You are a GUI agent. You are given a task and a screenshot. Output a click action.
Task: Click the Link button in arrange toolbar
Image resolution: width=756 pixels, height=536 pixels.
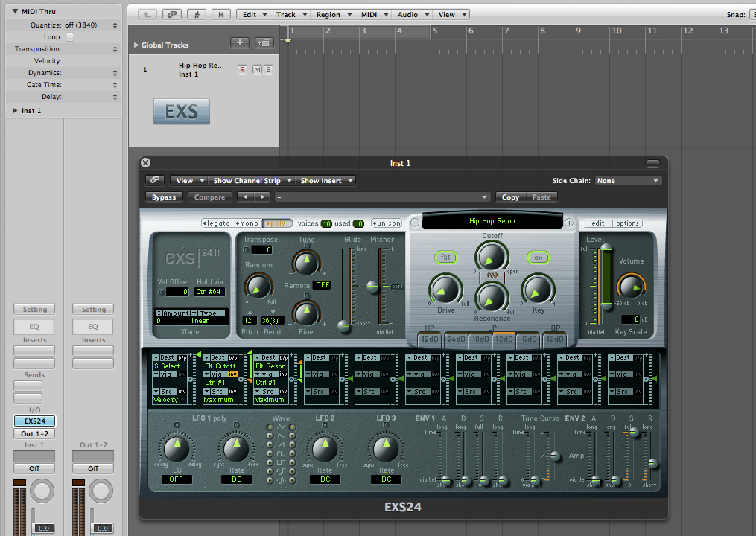point(171,14)
